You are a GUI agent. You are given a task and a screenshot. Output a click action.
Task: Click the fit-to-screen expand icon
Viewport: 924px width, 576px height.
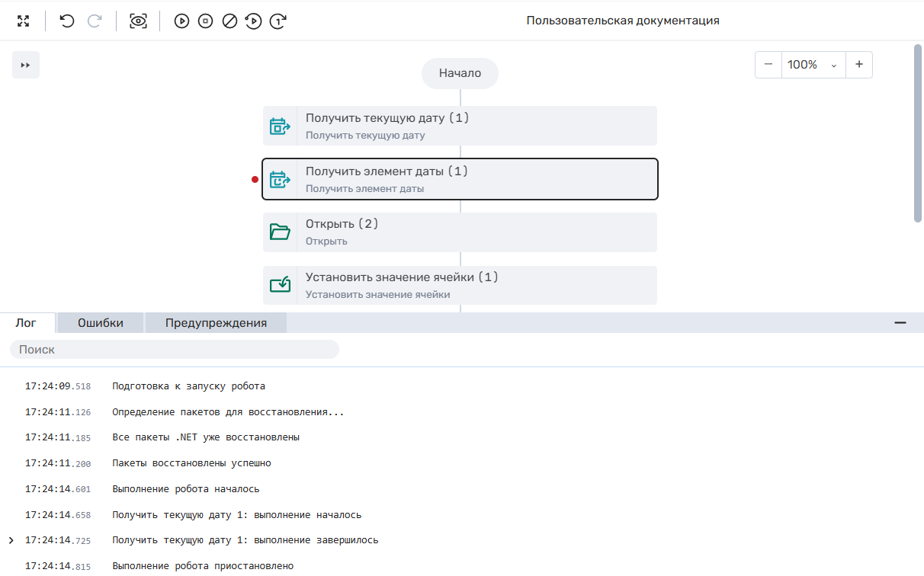(24, 21)
